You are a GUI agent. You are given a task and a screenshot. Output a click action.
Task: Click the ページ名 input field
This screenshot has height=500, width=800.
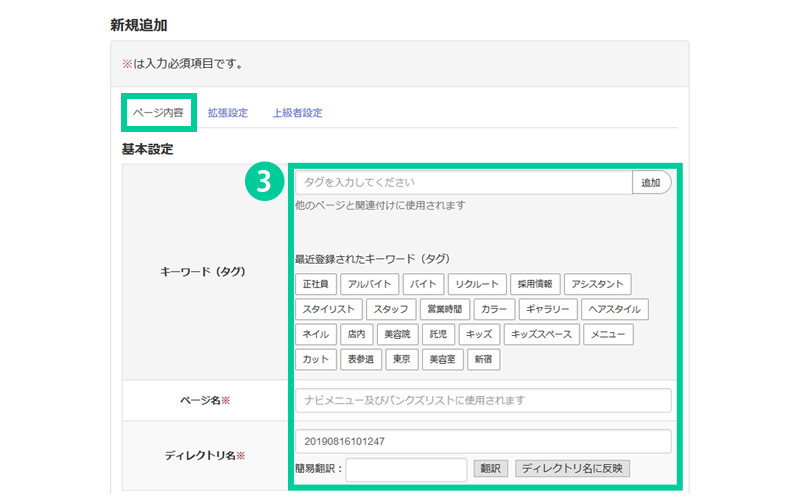[x=482, y=400]
